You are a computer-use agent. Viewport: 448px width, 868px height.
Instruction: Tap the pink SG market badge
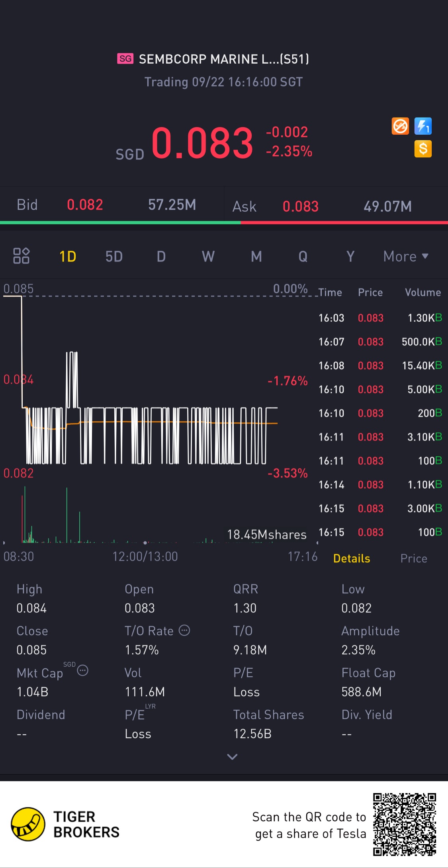point(125,59)
